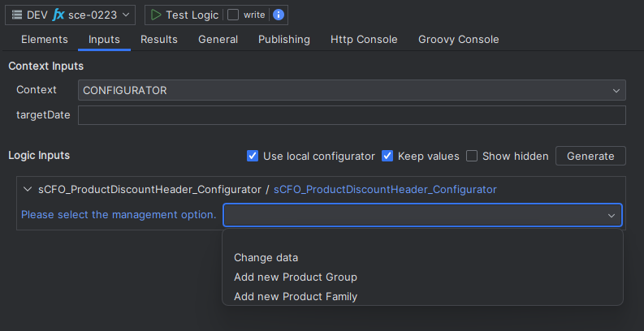The height and width of the screenshot is (331, 644).
Task: Run Test Logic with the play icon
Action: point(156,15)
